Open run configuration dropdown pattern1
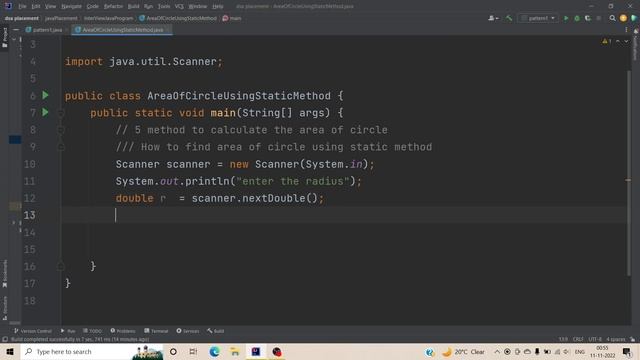 click(x=538, y=18)
